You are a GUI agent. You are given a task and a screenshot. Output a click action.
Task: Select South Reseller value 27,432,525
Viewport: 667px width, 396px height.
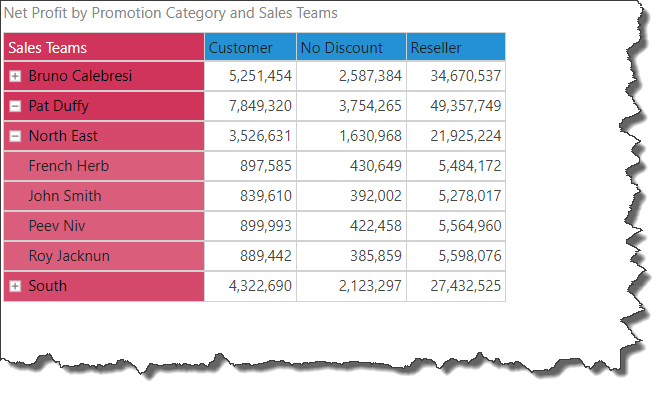(465, 286)
